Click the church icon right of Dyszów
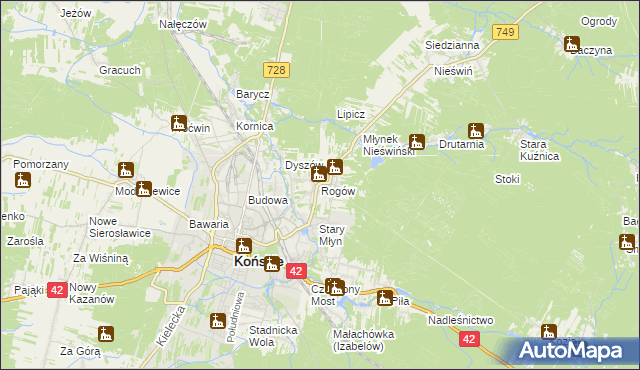The height and width of the screenshot is (370, 640). pyautogui.click(x=334, y=167)
